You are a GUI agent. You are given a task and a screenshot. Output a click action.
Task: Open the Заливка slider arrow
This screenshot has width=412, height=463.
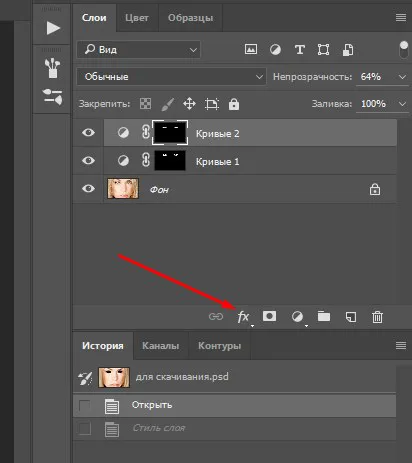point(402,104)
